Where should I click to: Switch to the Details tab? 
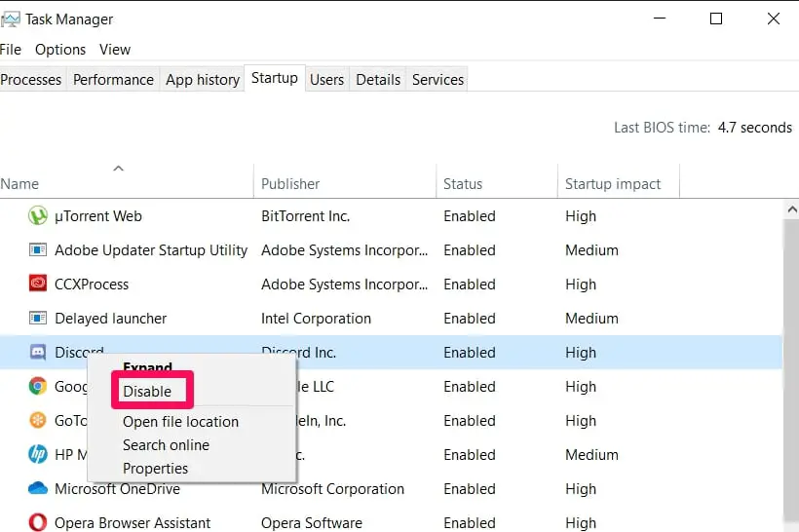[378, 80]
